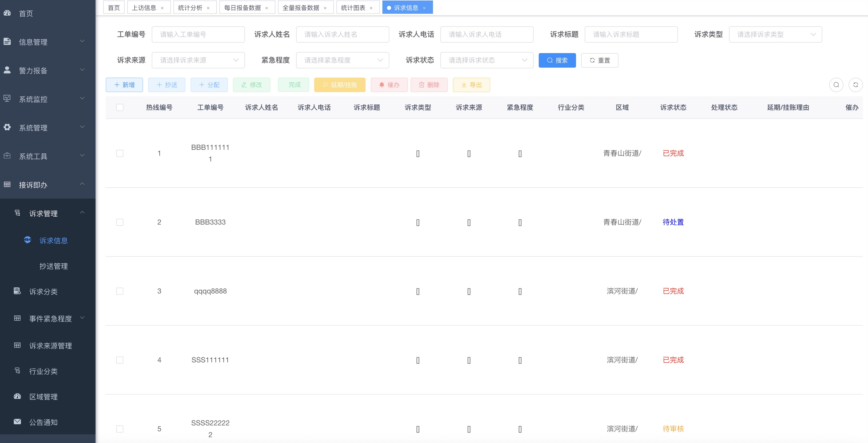Expand the 系统监控 menu chevron
Viewport: 868px width, 443px height.
pos(82,98)
